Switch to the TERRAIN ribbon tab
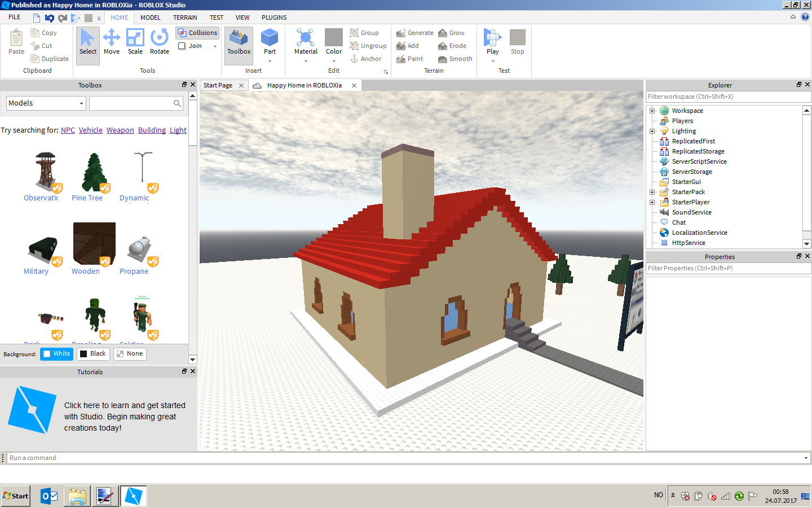 tap(185, 17)
